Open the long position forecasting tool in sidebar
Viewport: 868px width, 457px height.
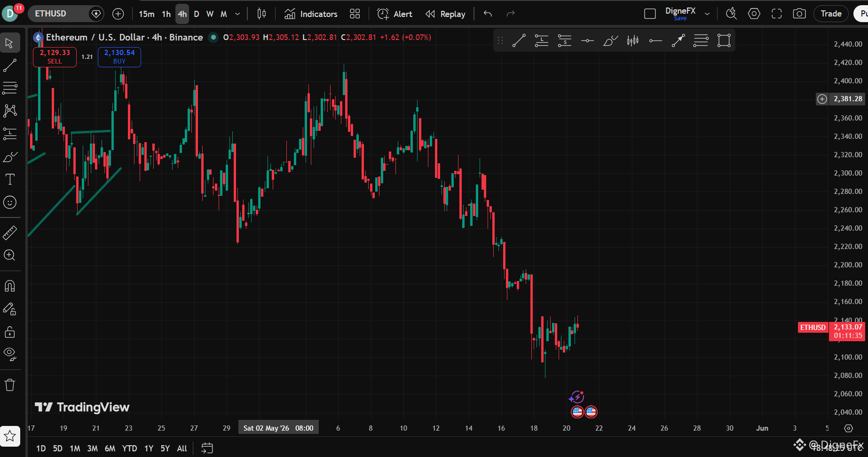pos(10,134)
